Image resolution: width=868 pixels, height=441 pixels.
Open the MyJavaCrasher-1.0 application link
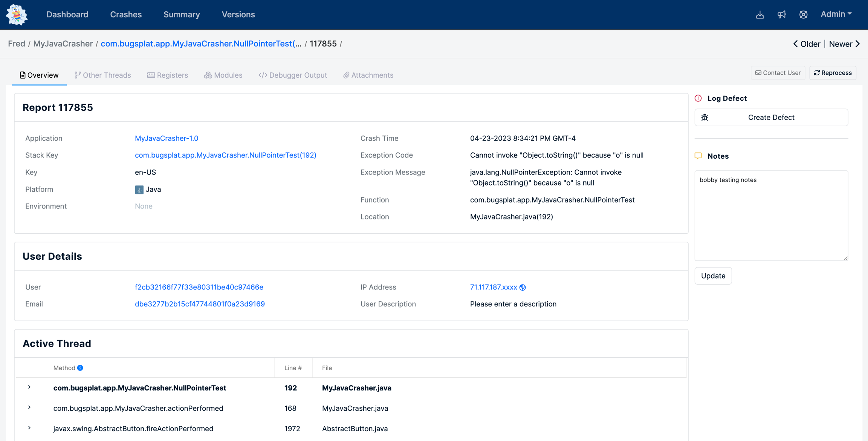[167, 138]
